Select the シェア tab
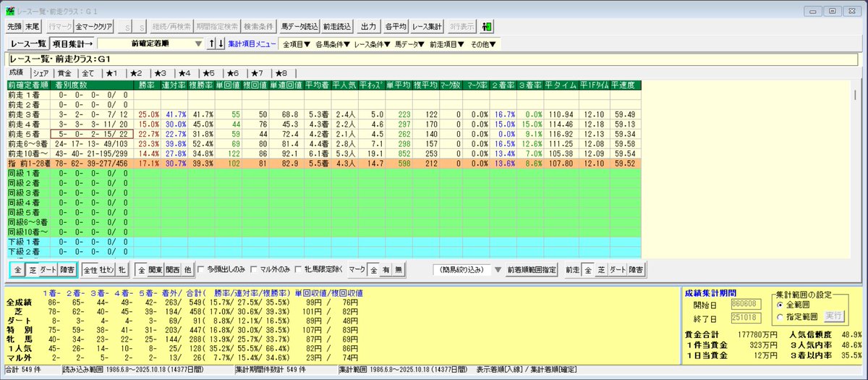 (41, 73)
